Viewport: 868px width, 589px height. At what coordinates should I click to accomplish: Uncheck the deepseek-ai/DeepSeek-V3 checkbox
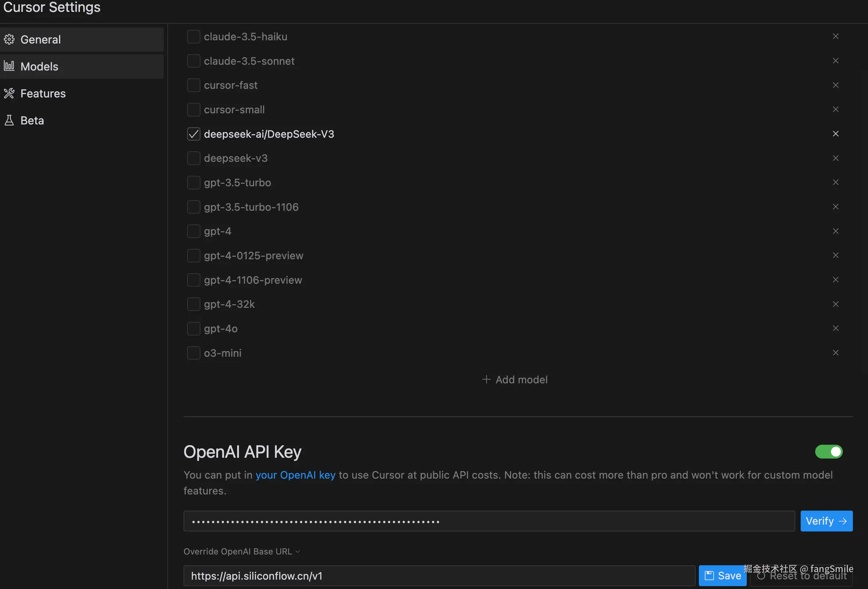194,134
